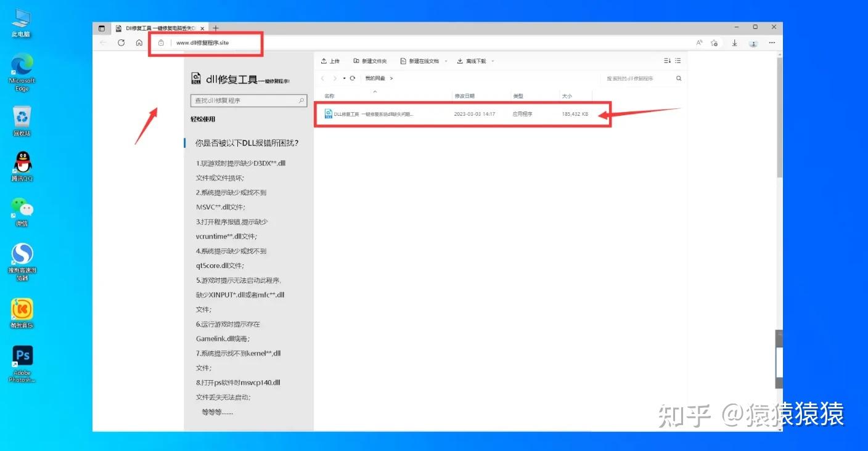
Task: Click the 新建文件夹 button
Action: (370, 61)
